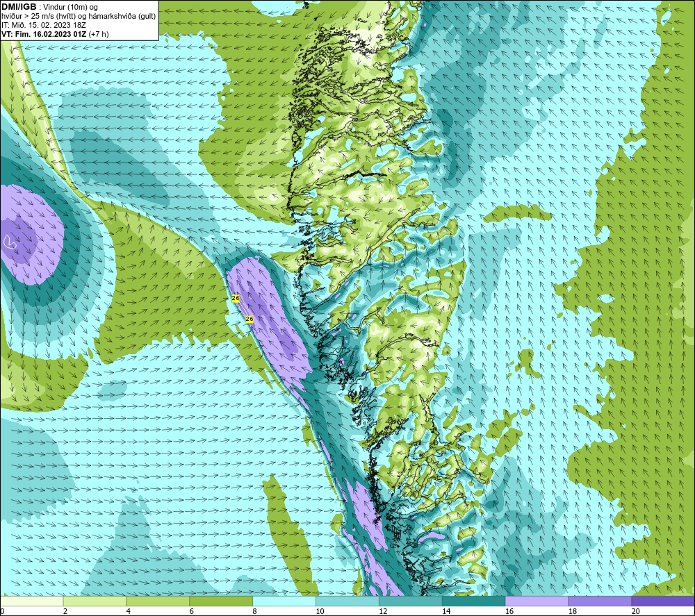Click the '0' tick label on the scale
Image resolution: width=695 pixels, height=616 pixels.
tap(2, 611)
